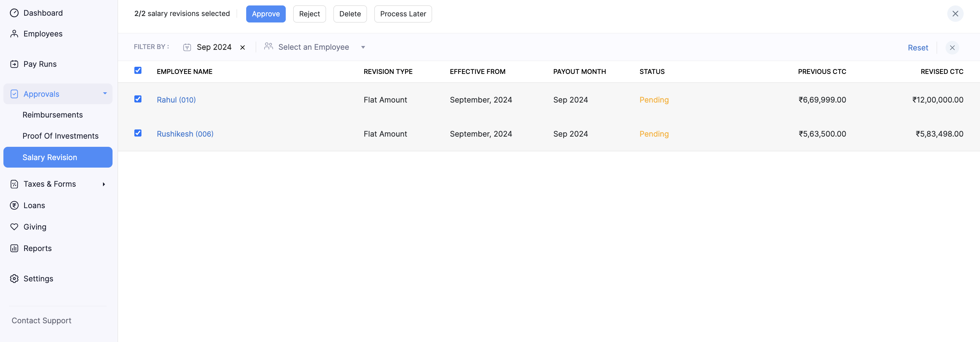980x342 pixels.
Task: Go to Proof Of Investments
Action: (60, 136)
